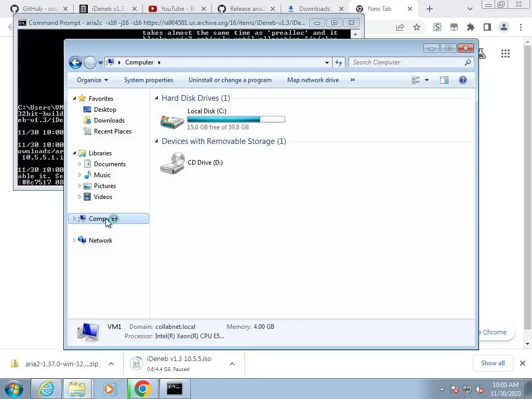This screenshot has width=532, height=399.
Task: Choose Uninstall or change a program
Action: point(230,80)
